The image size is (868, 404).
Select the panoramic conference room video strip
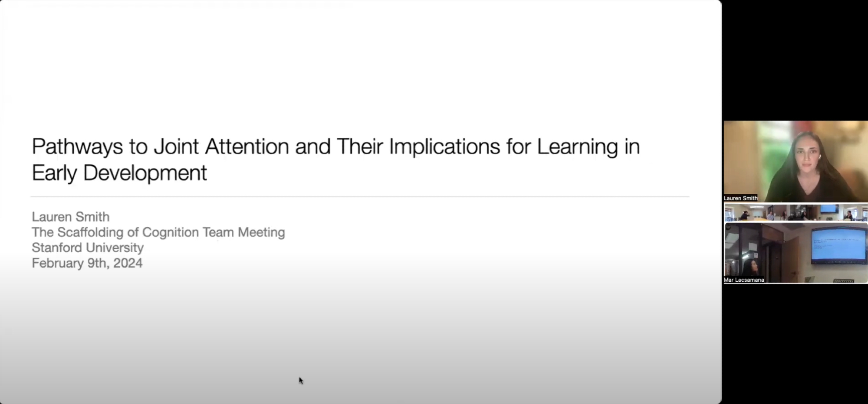pyautogui.click(x=795, y=212)
